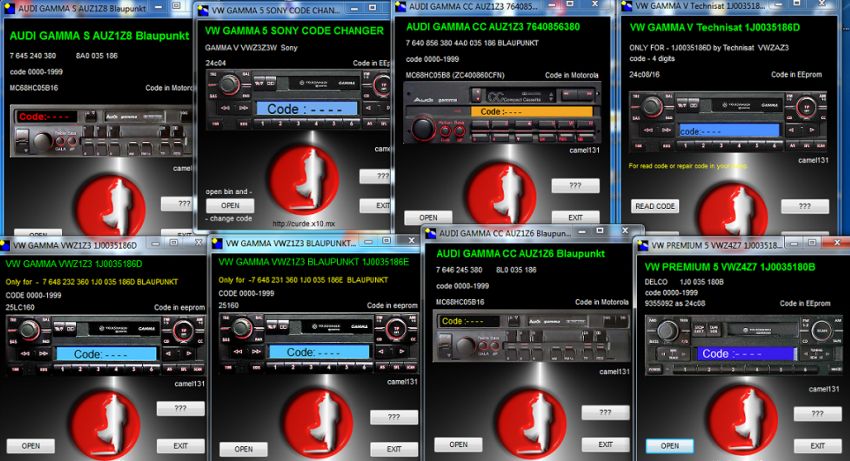Click ??? in VW GAMMA VWZ1Z3 BLAUPUNKT 186E window

point(394,417)
